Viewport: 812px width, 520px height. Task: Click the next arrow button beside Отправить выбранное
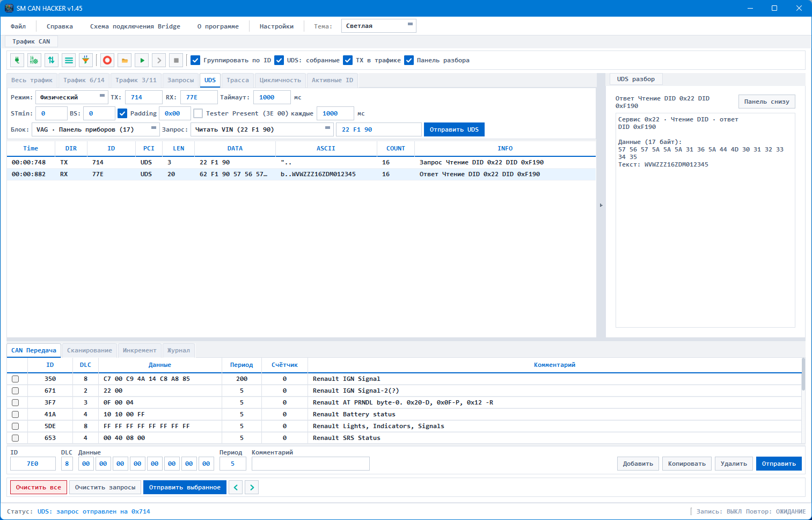pyautogui.click(x=252, y=487)
